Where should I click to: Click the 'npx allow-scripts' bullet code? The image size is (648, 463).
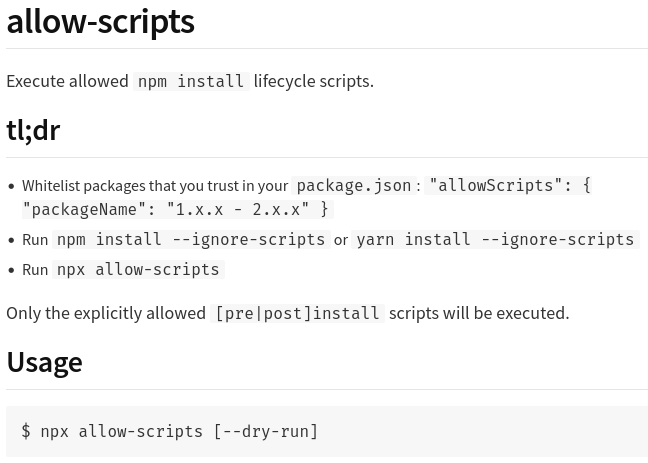pos(138,270)
